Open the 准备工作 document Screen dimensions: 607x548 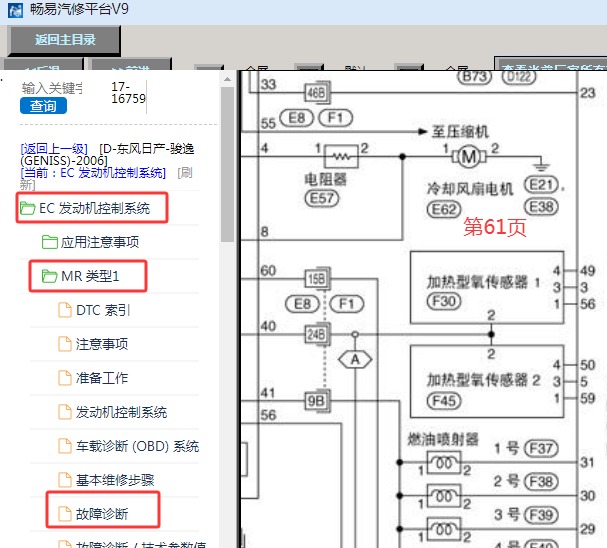pos(101,378)
